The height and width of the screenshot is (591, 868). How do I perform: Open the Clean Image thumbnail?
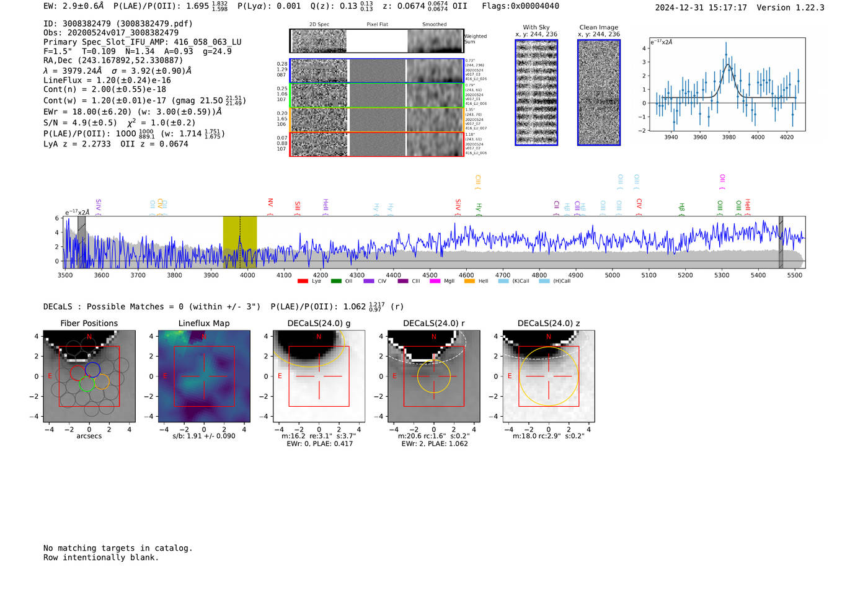point(599,92)
